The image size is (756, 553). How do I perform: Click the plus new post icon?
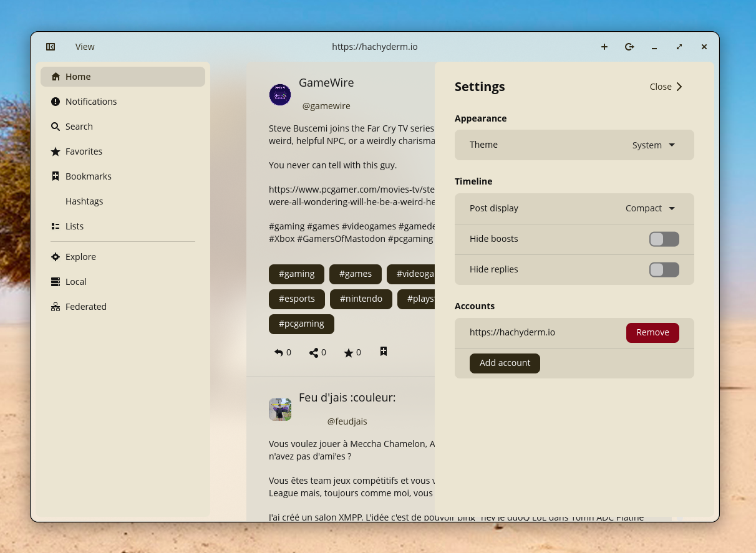604,47
